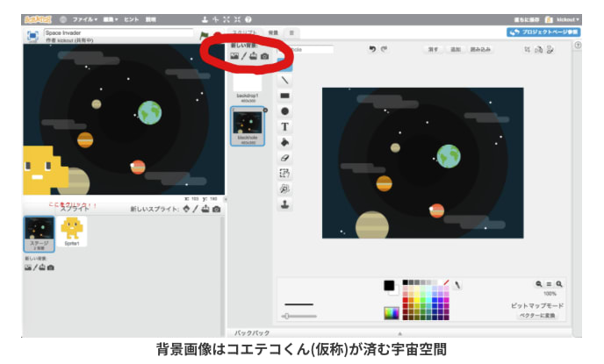Flip the backdrop left-right

tap(538, 50)
